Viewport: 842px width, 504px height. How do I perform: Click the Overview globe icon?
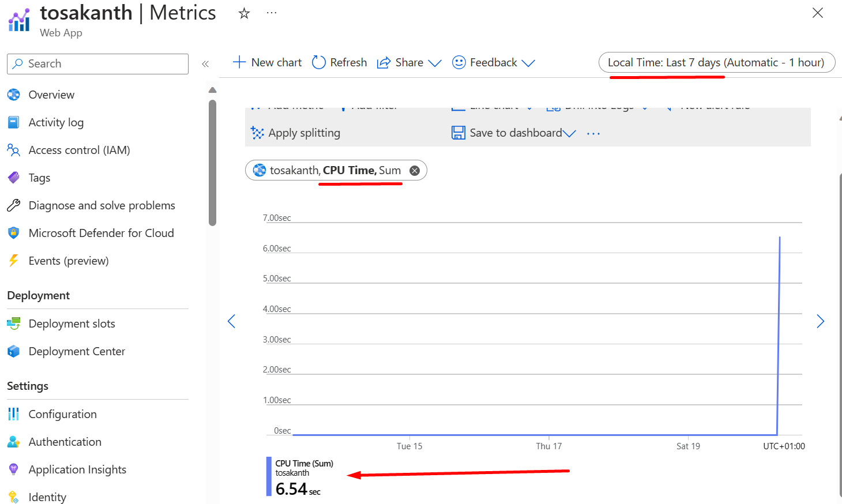(14, 95)
